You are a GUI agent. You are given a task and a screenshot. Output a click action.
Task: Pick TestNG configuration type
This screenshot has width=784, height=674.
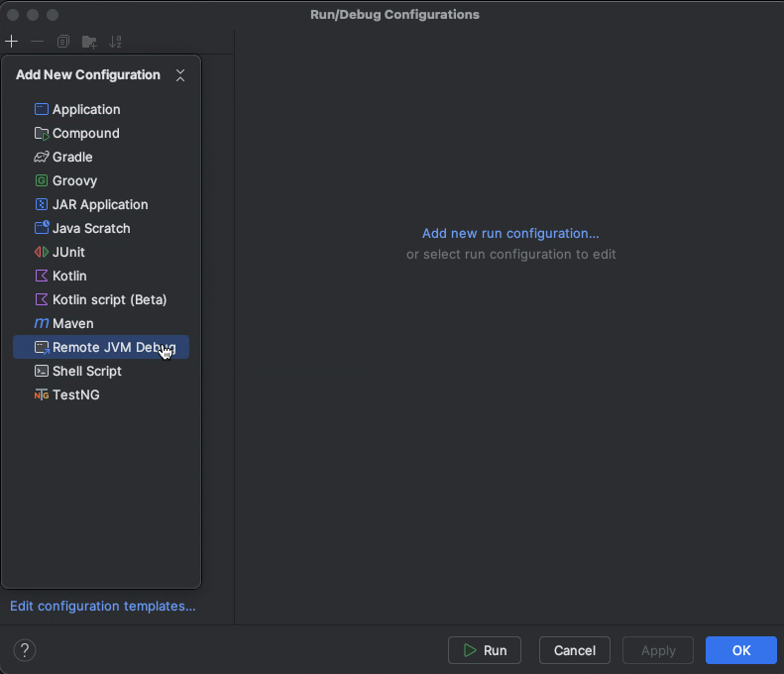click(101, 395)
